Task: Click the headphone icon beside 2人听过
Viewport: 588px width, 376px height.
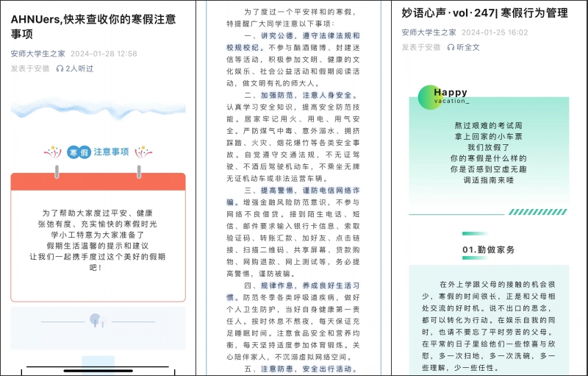Action: click(x=60, y=68)
